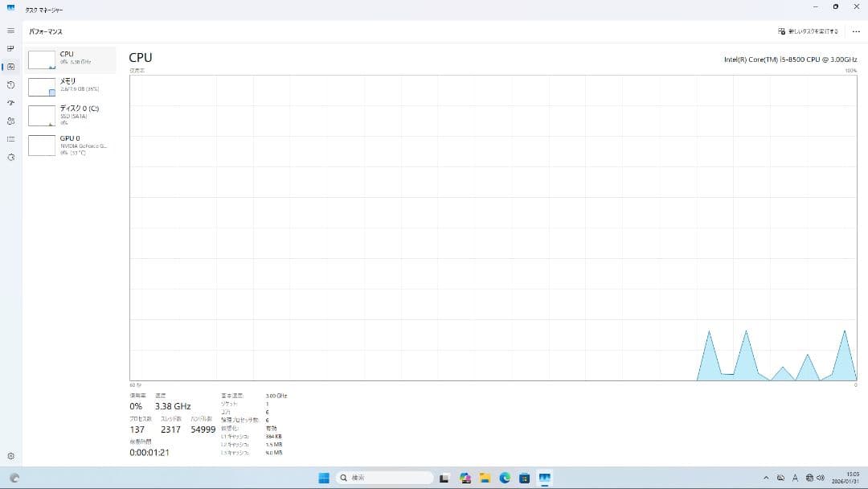
Task: Open the Startup apps page
Action: pos(10,103)
